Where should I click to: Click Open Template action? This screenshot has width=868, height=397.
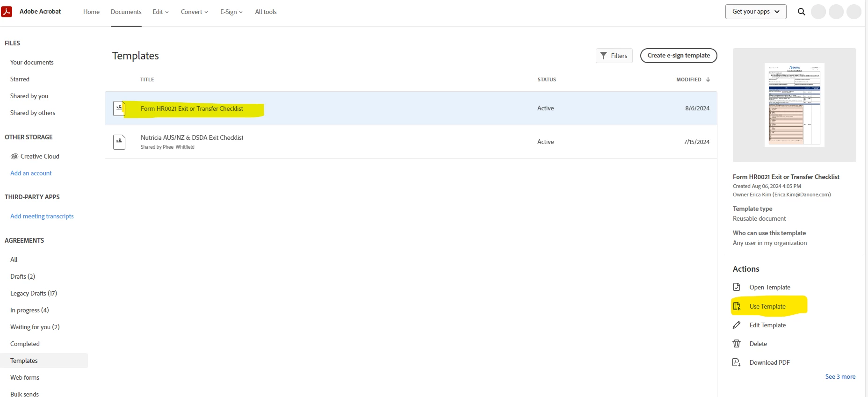click(x=770, y=287)
